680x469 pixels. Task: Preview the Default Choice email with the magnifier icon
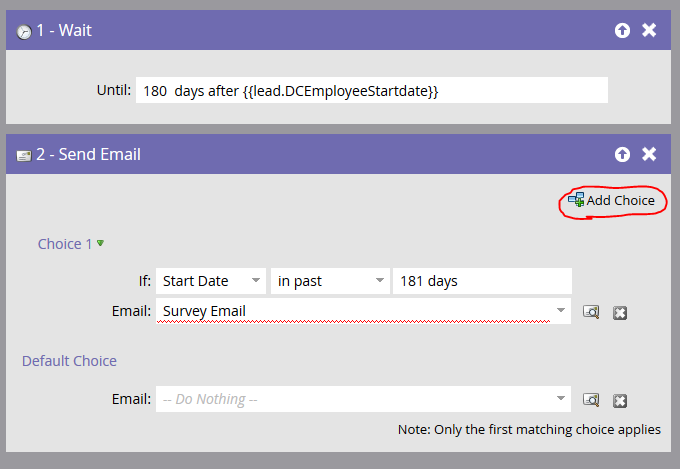tap(591, 400)
